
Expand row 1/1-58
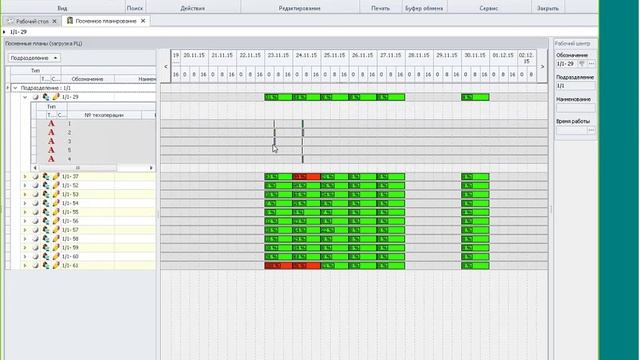tap(25, 239)
